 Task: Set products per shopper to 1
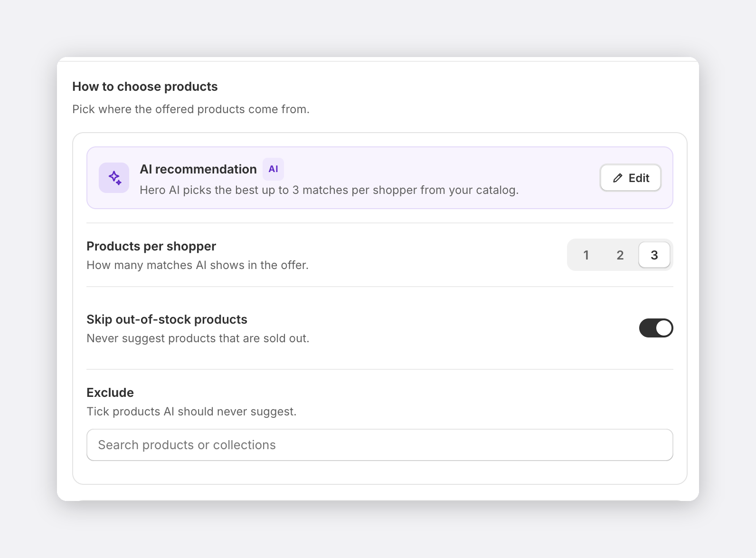coord(586,255)
